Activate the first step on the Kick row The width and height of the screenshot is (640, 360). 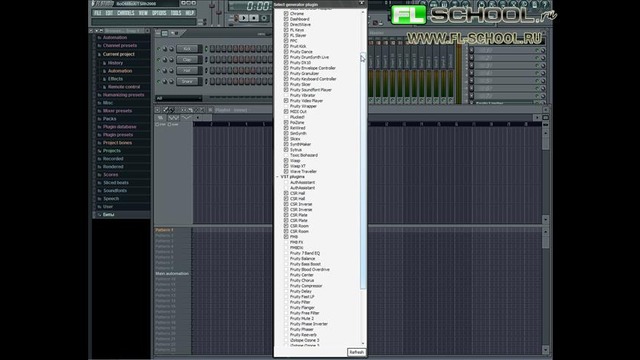213,49
